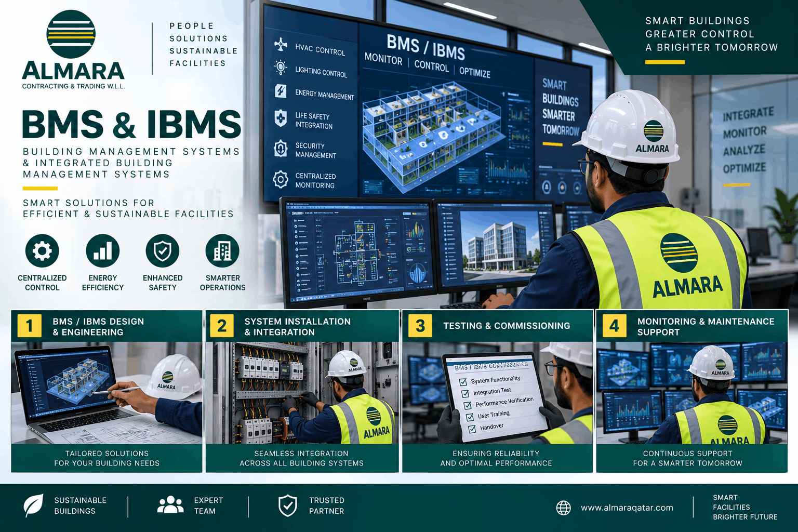Click the ALMARA Contracting & Trading logo emblem
The image size is (798, 532).
click(71, 34)
